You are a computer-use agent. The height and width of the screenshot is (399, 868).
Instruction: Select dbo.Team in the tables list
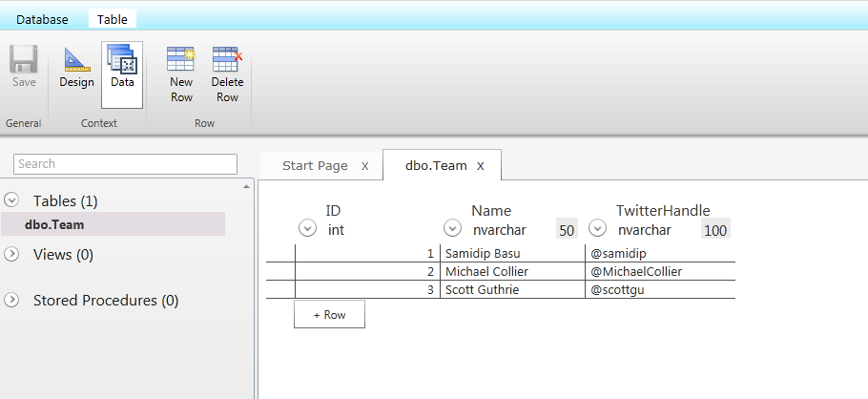tap(54, 225)
